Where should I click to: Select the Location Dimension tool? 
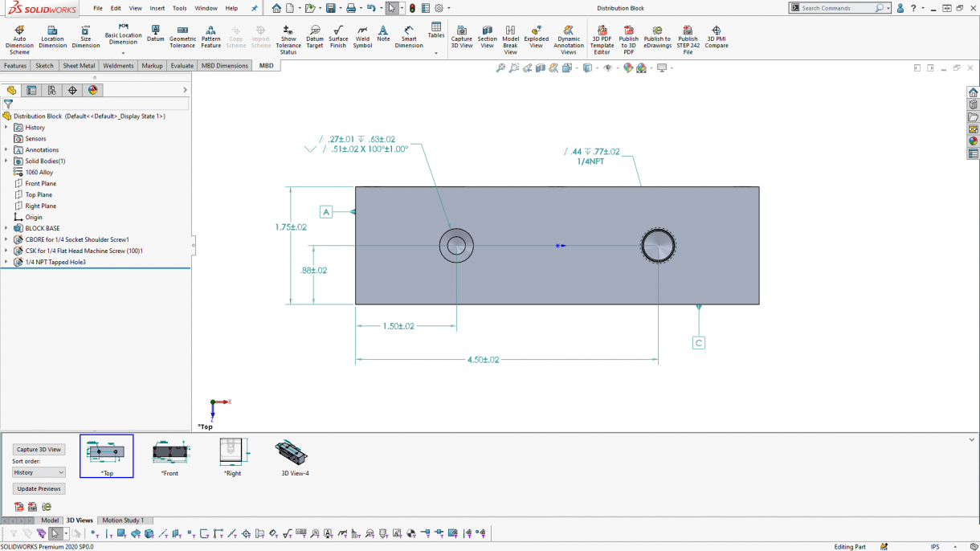coord(52,37)
